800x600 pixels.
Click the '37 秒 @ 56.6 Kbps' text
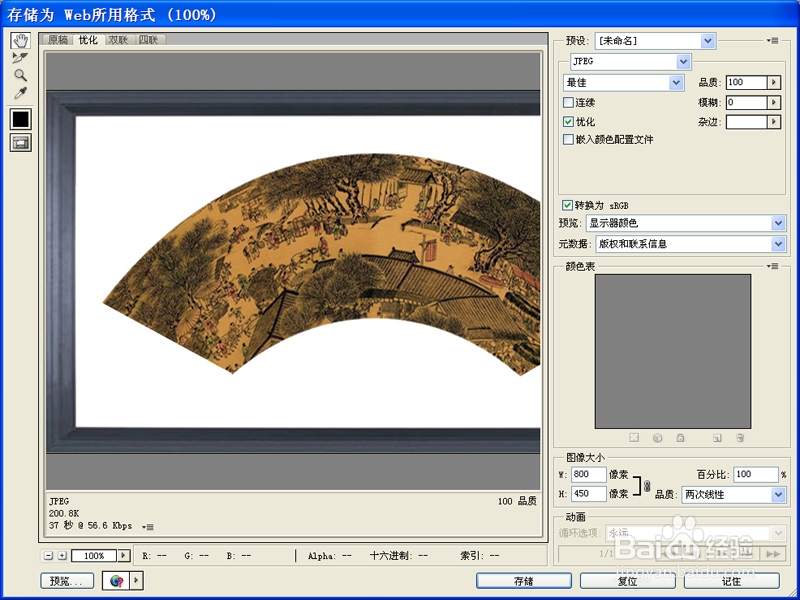pyautogui.click(x=90, y=526)
